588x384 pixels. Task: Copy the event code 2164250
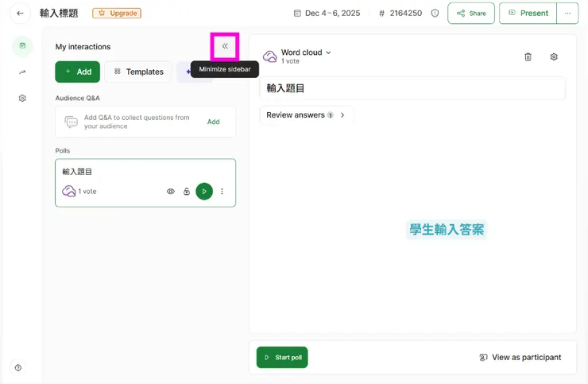pos(400,14)
